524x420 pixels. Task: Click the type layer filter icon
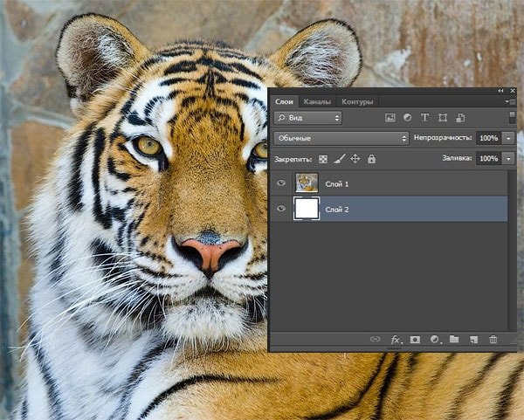pos(425,117)
